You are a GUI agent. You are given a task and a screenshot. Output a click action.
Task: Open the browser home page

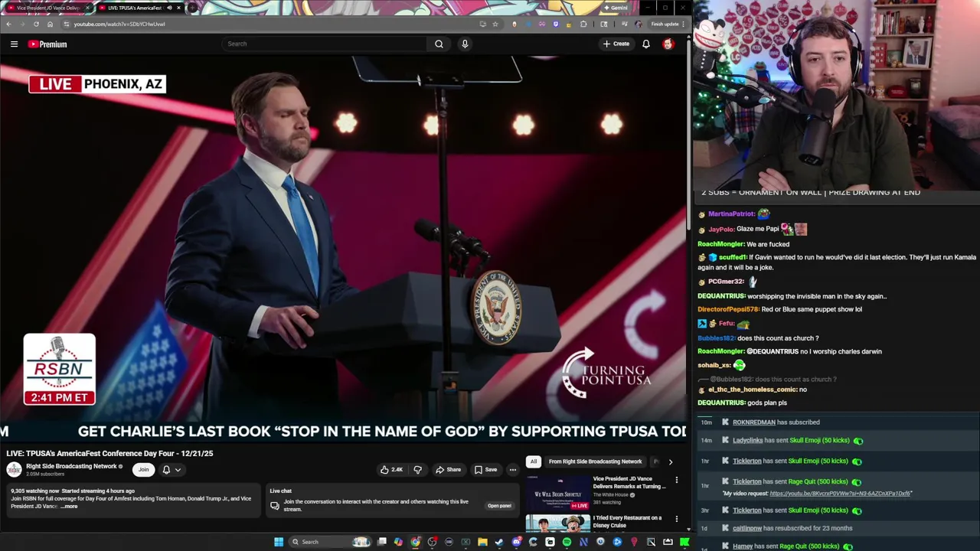tap(50, 24)
